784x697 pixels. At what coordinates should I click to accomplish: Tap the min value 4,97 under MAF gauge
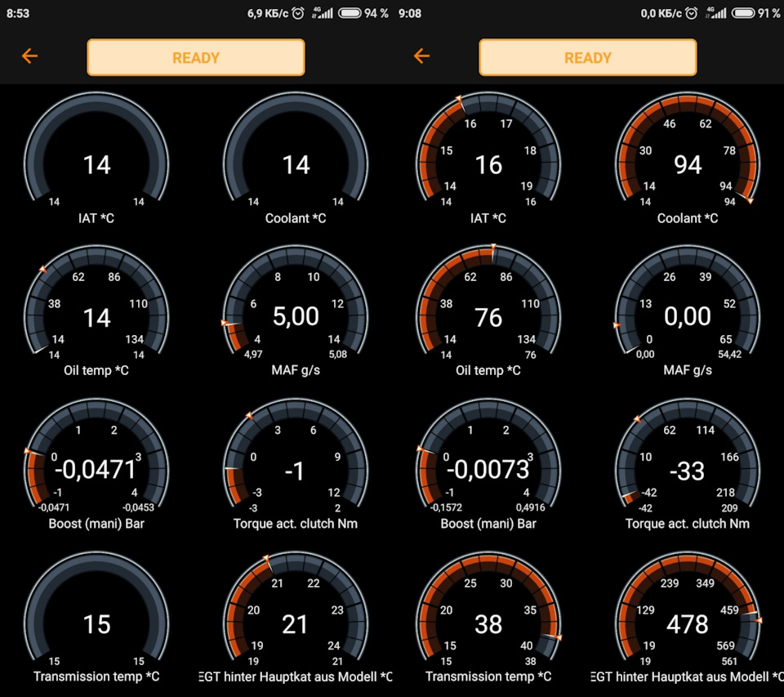pos(253,355)
